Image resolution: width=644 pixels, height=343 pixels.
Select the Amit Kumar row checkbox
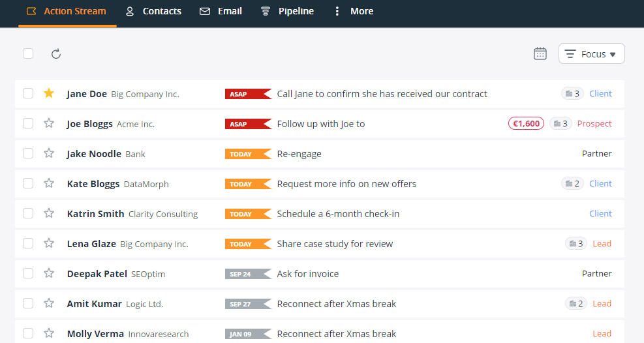28,303
